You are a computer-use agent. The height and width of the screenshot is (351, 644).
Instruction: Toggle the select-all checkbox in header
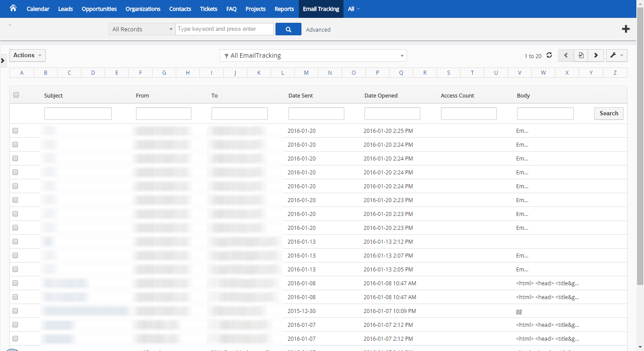pos(16,95)
